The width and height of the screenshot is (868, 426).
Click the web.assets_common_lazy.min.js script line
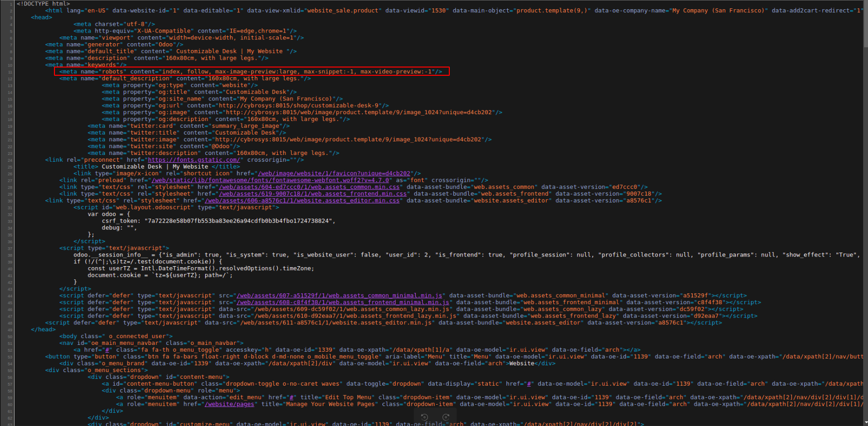401,309
